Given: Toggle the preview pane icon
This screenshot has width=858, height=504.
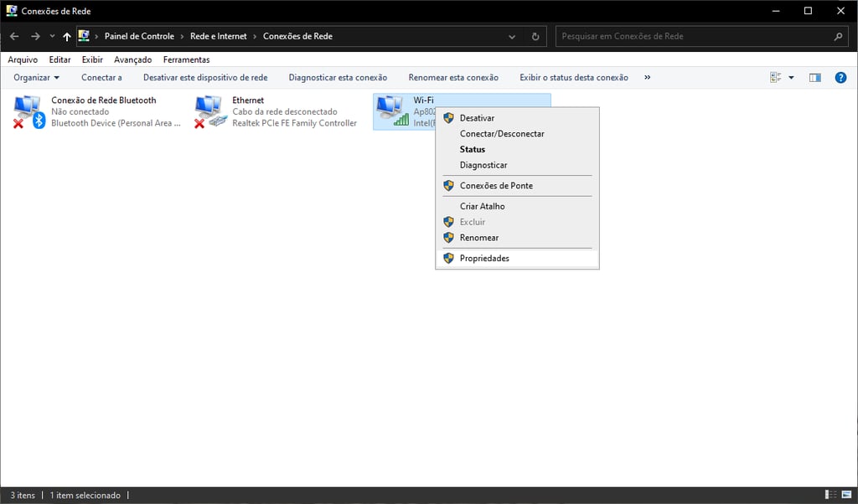Looking at the screenshot, I should [x=815, y=78].
